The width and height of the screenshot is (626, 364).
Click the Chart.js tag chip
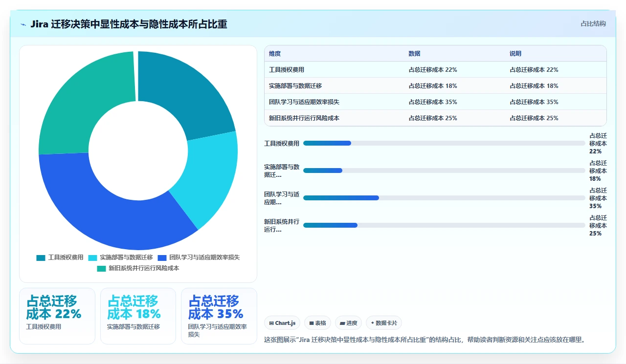282,323
